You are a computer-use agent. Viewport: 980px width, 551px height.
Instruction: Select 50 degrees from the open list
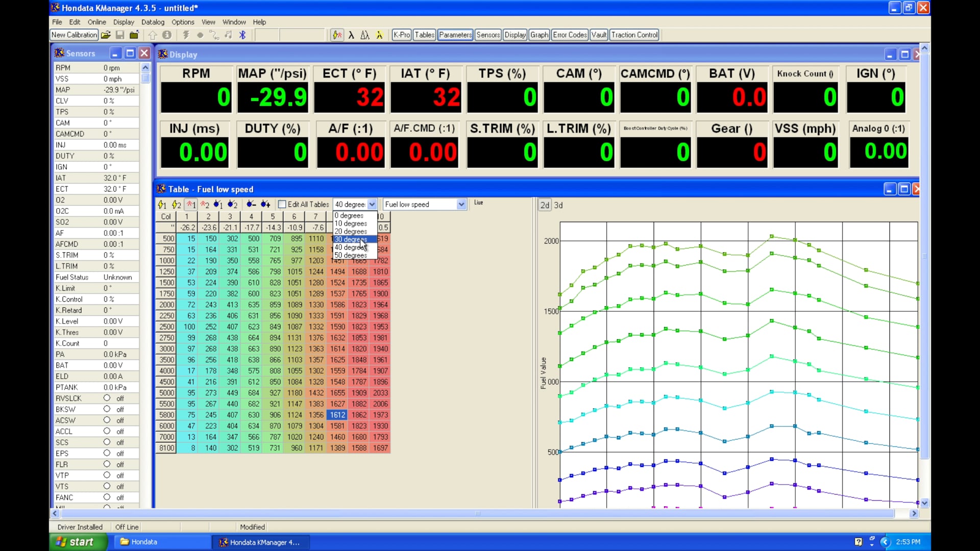tap(350, 255)
